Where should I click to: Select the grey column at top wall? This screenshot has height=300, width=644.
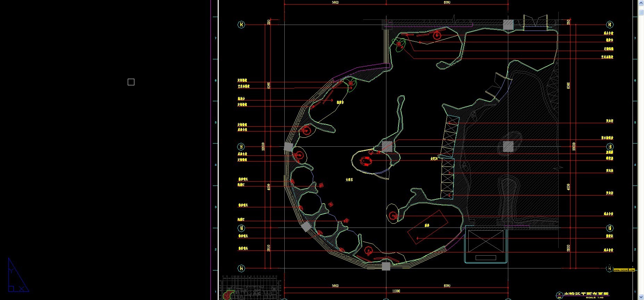508,25
